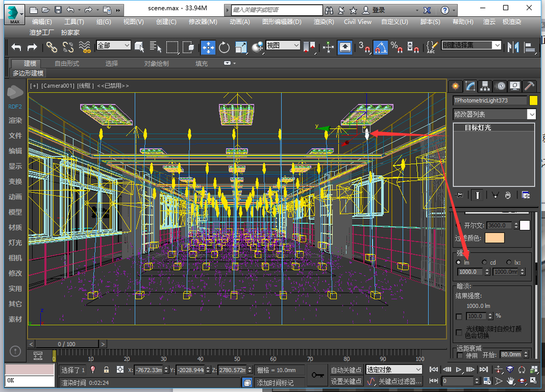Select the cd intensity radio button

point(484,262)
